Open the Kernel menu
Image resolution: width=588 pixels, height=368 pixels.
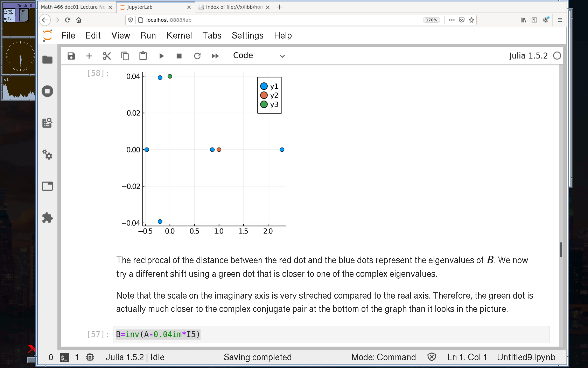pos(179,35)
